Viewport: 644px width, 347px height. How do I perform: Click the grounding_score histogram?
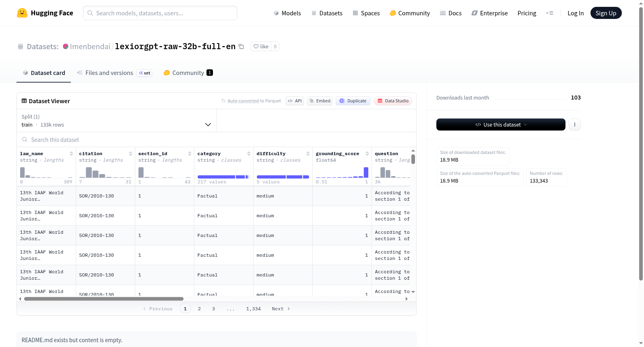(342, 172)
